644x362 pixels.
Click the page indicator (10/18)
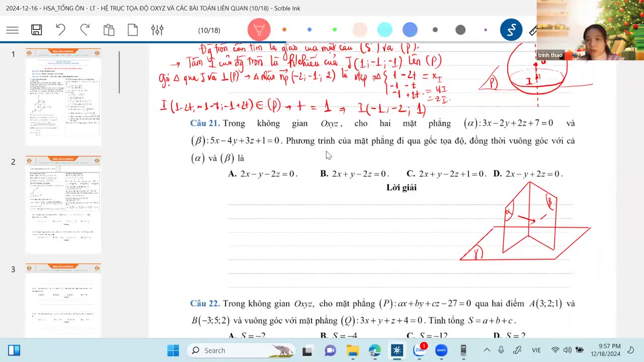click(x=209, y=31)
